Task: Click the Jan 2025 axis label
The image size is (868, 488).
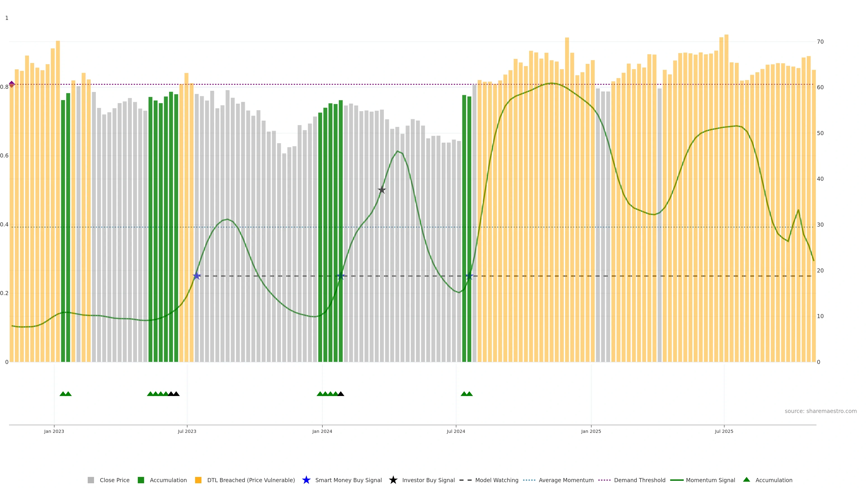Action: point(591,432)
